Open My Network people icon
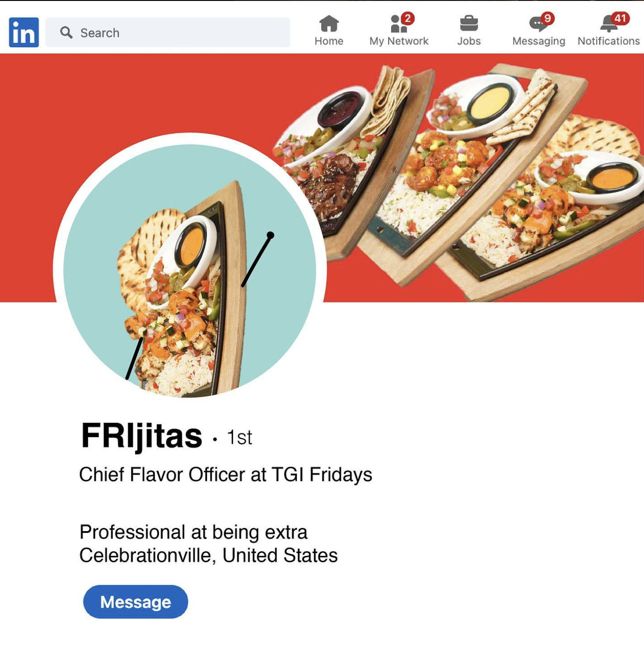 [x=398, y=24]
